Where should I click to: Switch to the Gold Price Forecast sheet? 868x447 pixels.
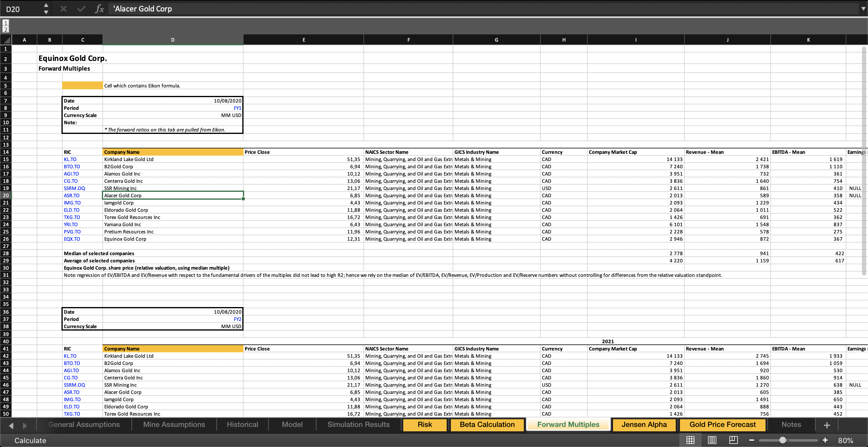[x=722, y=424]
